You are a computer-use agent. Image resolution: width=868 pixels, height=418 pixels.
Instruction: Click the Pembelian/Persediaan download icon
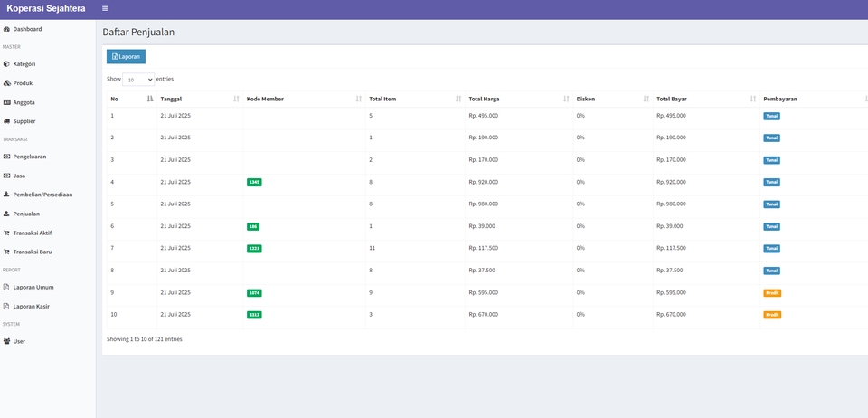pyautogui.click(x=6, y=195)
